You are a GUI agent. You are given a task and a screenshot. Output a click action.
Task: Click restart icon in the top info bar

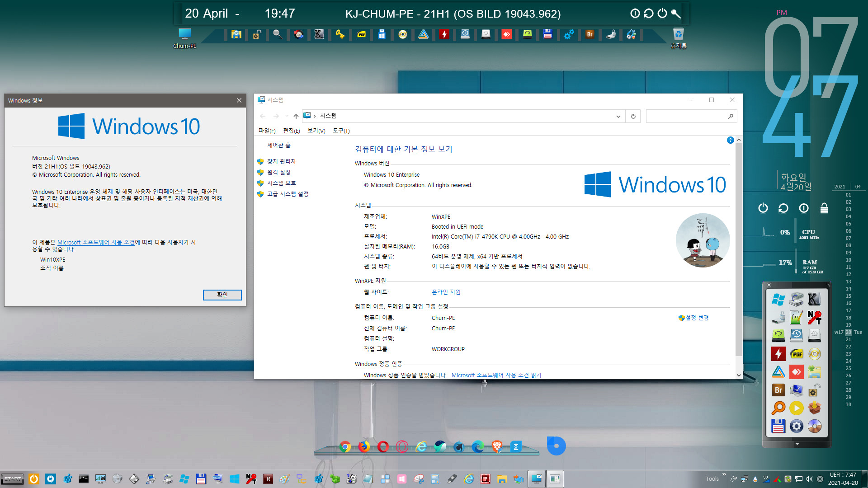pos(648,14)
